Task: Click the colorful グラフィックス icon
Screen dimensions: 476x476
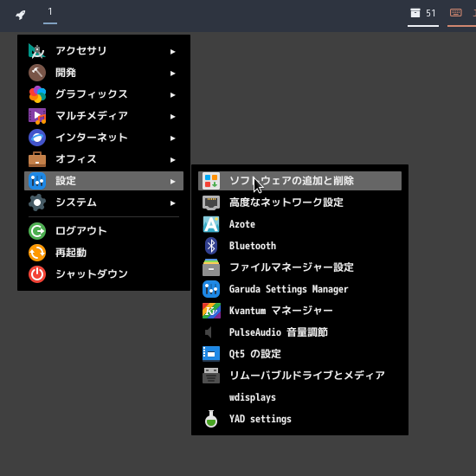Action: point(37,94)
